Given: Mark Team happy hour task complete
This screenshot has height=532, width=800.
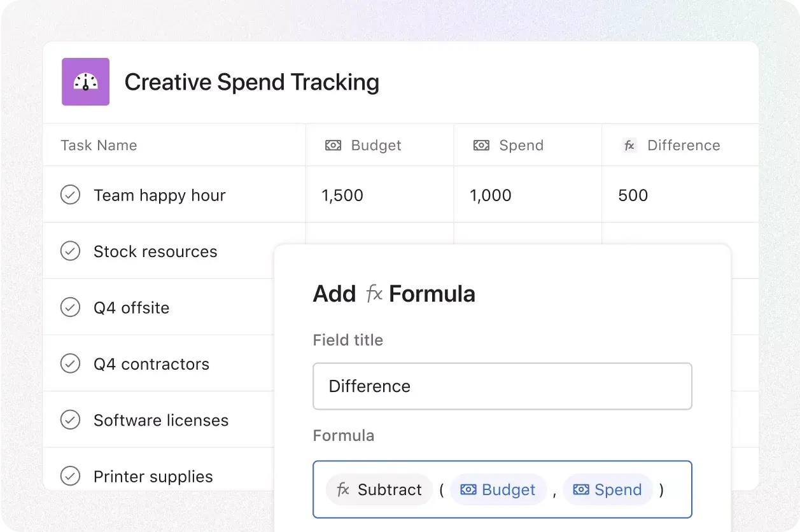Looking at the screenshot, I should [x=70, y=195].
